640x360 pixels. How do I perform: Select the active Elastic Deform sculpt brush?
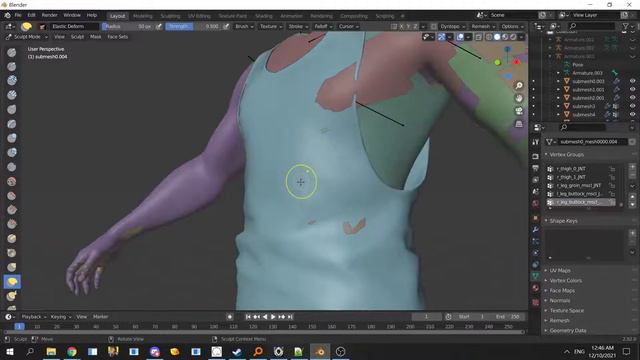(x=12, y=282)
